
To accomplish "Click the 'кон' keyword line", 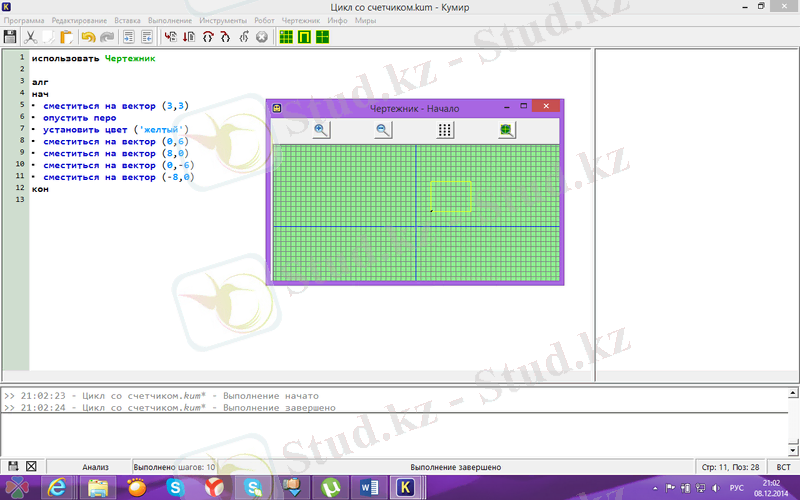I will pos(40,189).
